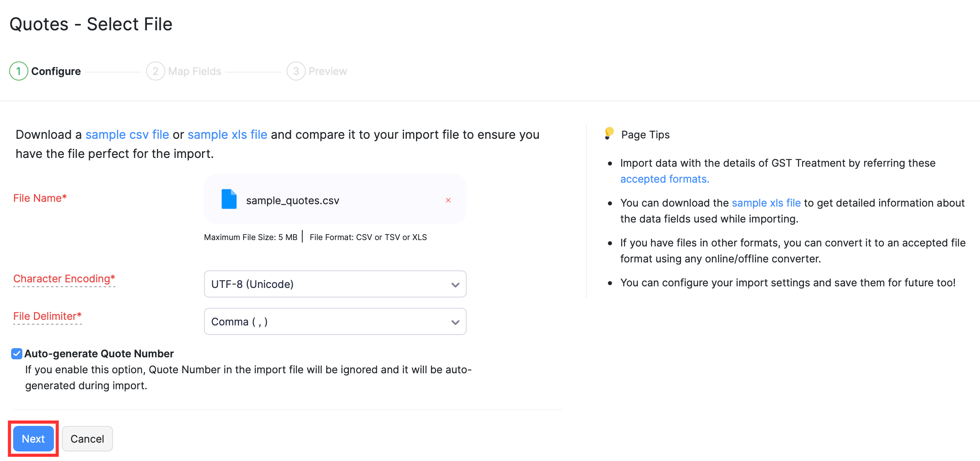The height and width of the screenshot is (461, 980).
Task: Toggle Auto-generate Quote Number checkbox
Action: 17,354
